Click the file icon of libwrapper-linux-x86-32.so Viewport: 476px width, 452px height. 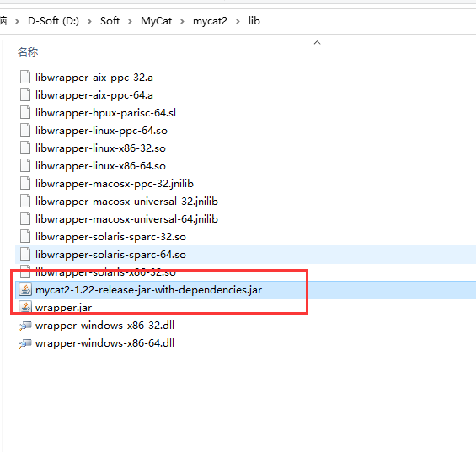click(25, 148)
